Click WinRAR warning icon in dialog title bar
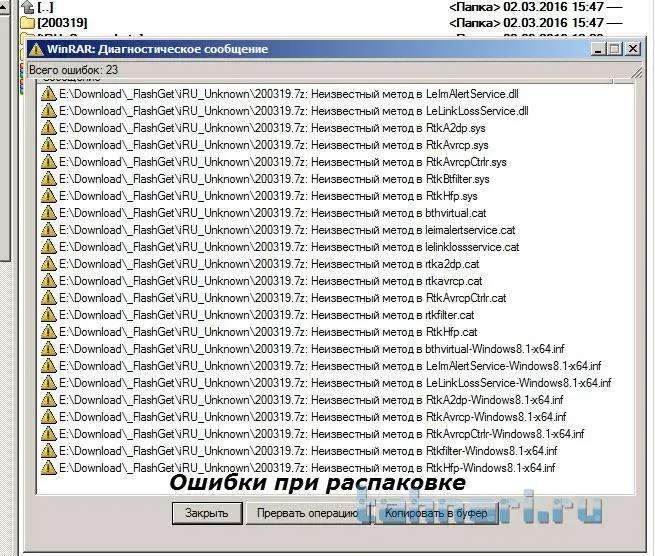Screen dimensions: 655x556 [36, 49]
